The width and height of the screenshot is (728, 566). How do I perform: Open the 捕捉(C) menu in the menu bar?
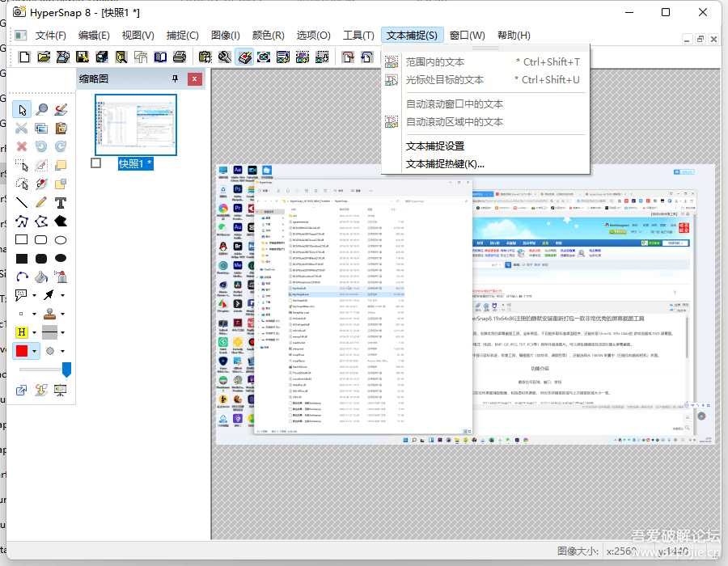183,35
